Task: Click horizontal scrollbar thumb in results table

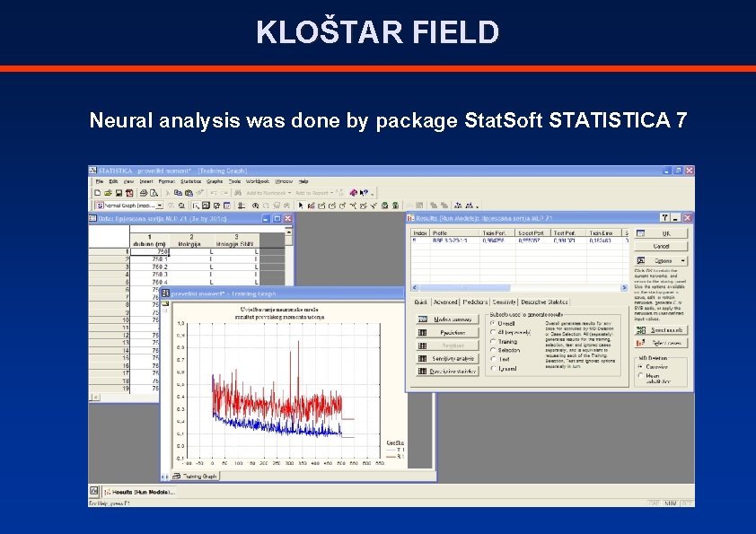Action: [x=464, y=287]
